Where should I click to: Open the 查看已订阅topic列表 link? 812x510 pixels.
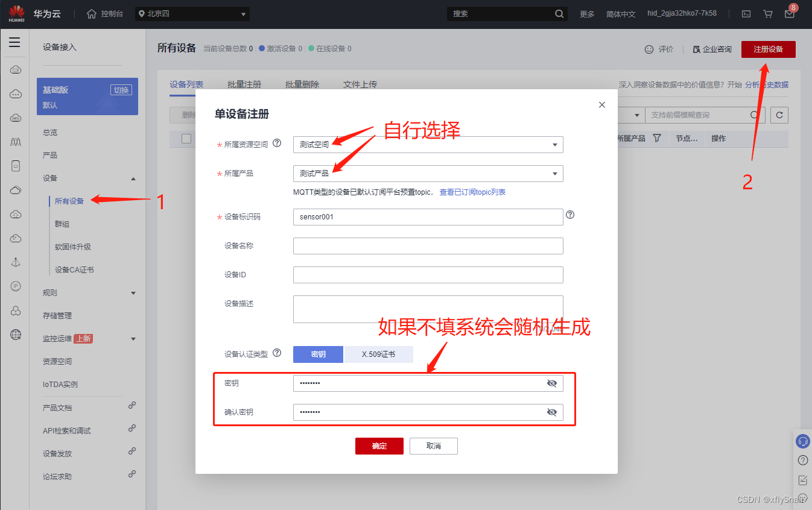(472, 192)
